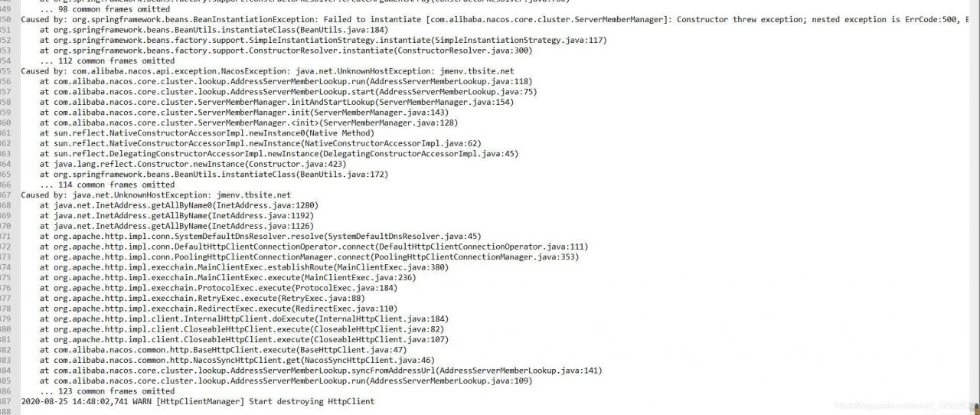
Task: Select the WARN HttpClientManager 'Start destroying HttpClient' line
Action: pyautogui.click(x=198, y=401)
